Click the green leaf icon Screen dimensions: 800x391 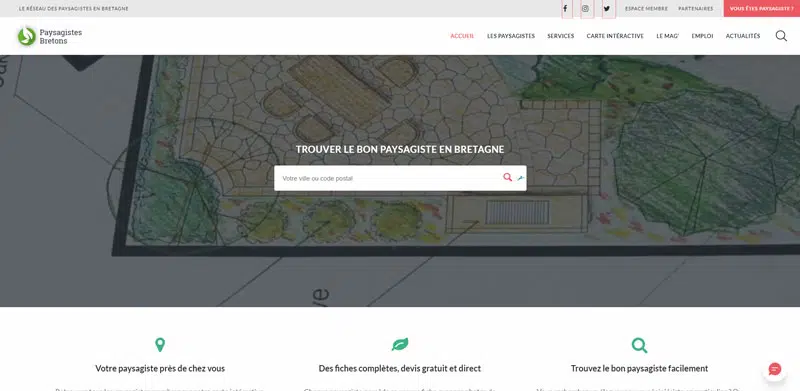400,345
